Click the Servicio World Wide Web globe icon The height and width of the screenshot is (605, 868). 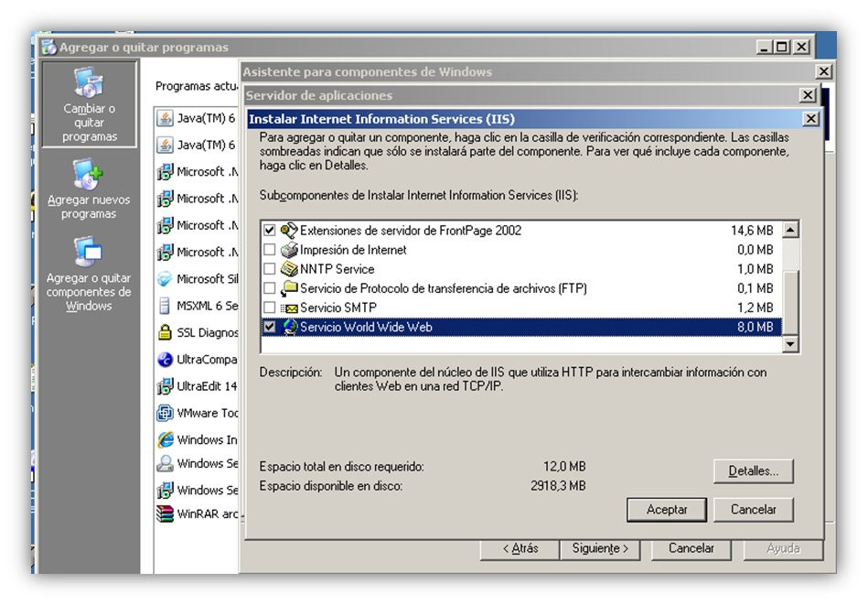coord(290,327)
